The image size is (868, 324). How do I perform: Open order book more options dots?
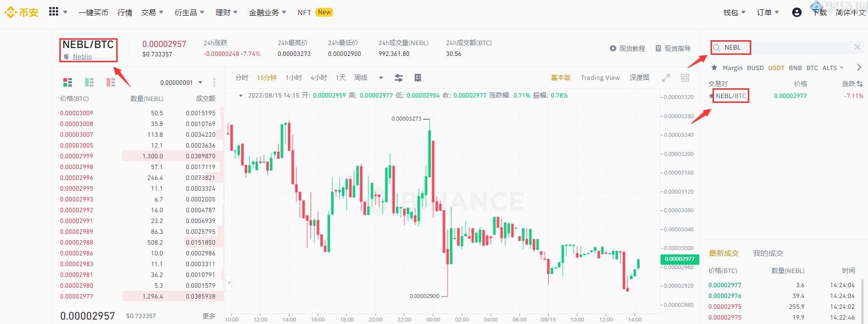[214, 82]
